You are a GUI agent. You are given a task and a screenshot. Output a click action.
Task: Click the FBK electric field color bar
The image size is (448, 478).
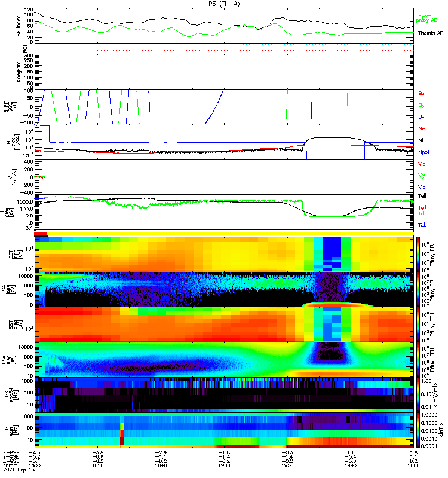418,395
